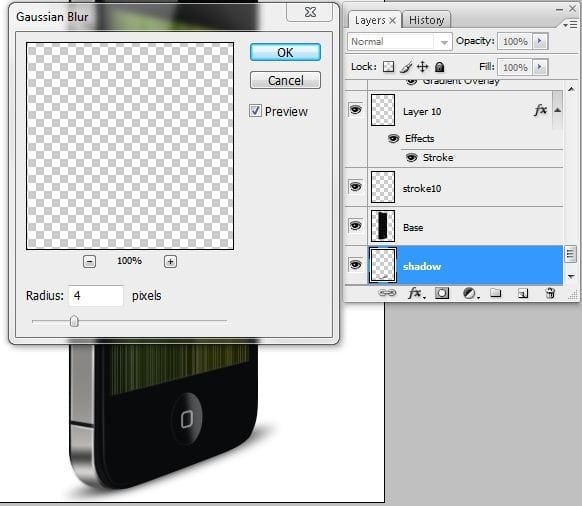This screenshot has height=506, width=582.
Task: Select the shadow layer thumbnail
Action: pos(383,265)
